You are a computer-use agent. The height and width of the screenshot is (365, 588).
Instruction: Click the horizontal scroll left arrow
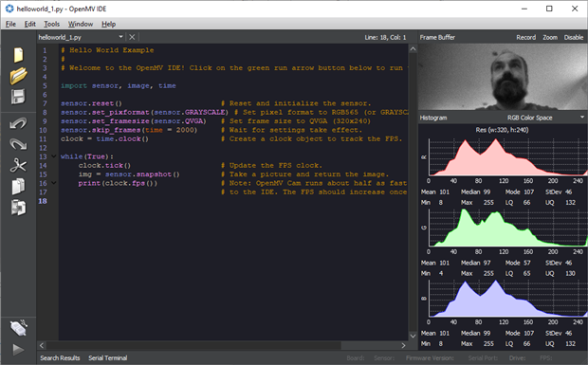click(42, 345)
